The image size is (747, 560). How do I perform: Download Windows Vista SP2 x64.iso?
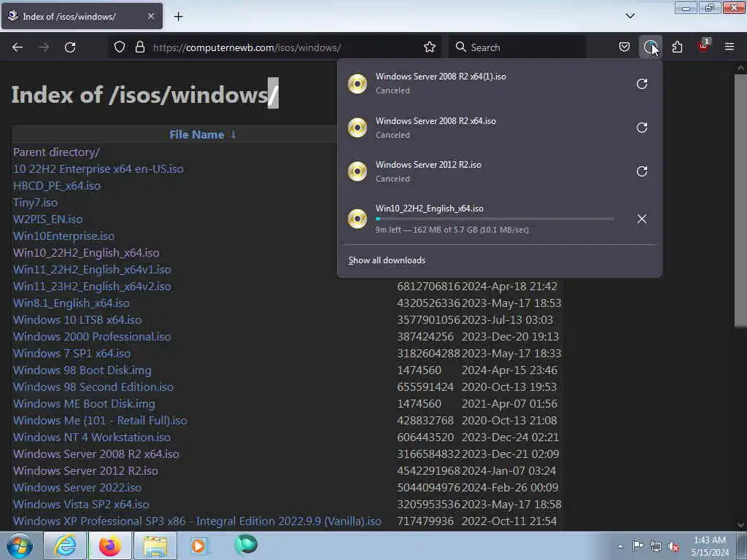pyautogui.click(x=81, y=505)
